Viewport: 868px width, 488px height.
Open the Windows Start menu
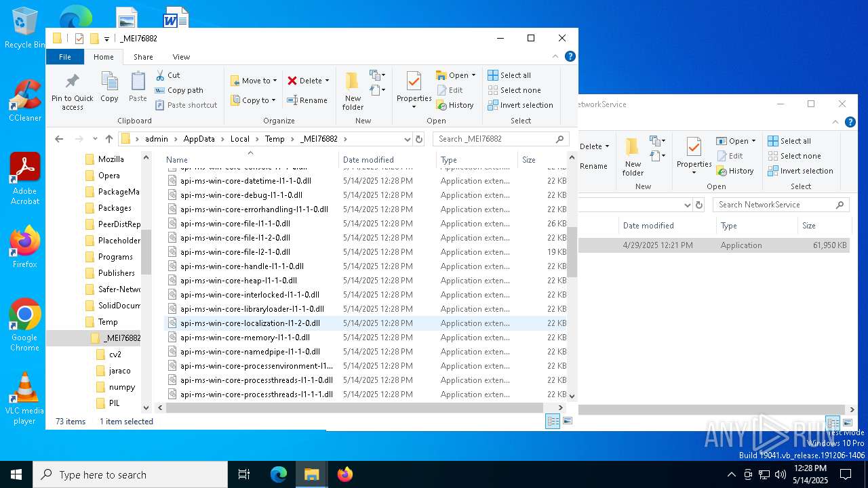16,474
